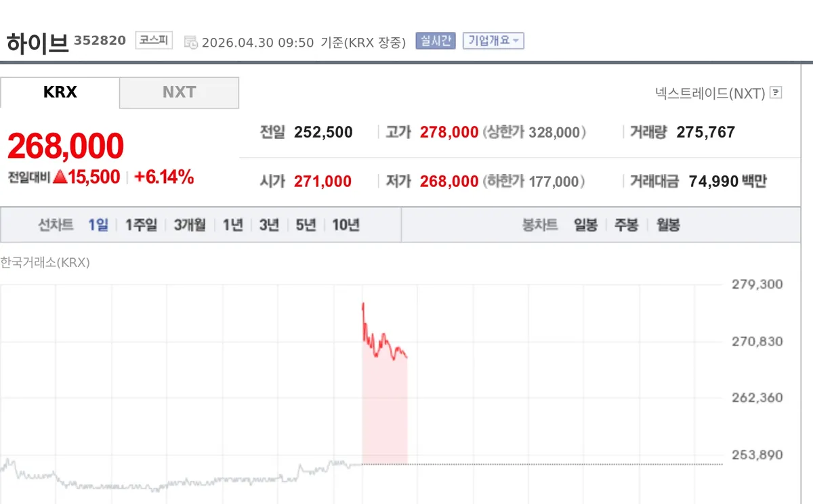The image size is (813, 504).
Task: Display the 10년 chart range
Action: [x=346, y=225]
